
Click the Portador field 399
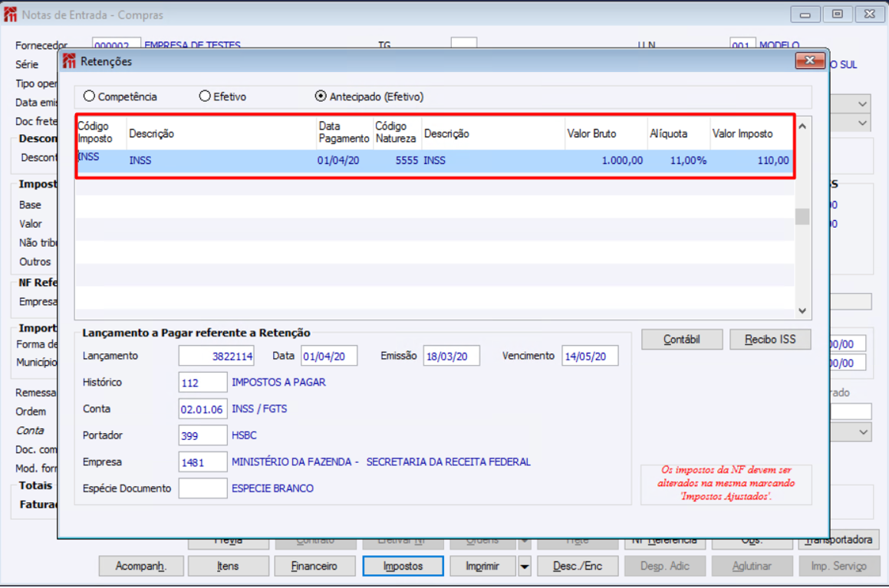202,435
